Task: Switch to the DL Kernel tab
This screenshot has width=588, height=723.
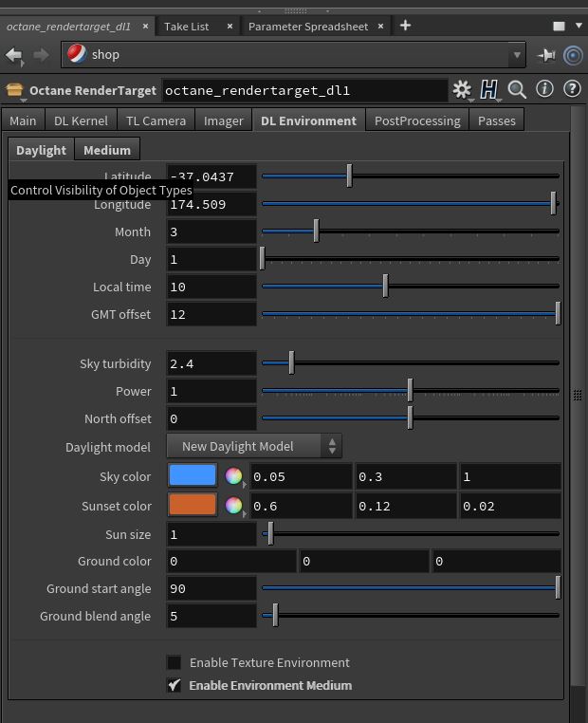Action: pyautogui.click(x=81, y=120)
